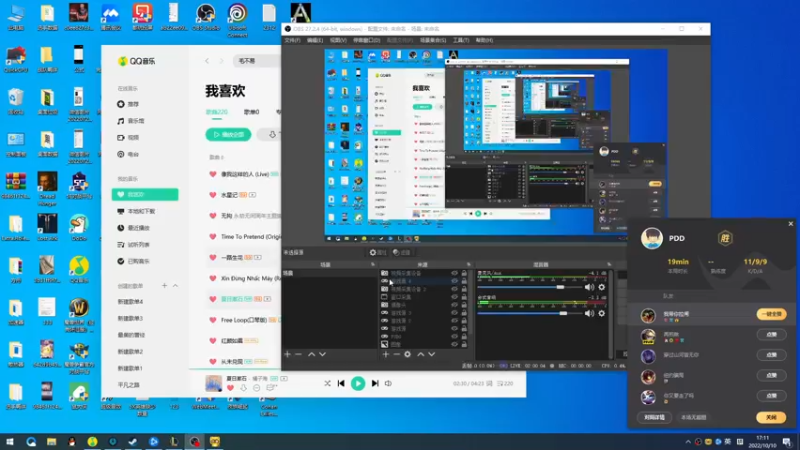Move selected scene down in OBS
This screenshot has height=450, width=800.
tap(322, 354)
